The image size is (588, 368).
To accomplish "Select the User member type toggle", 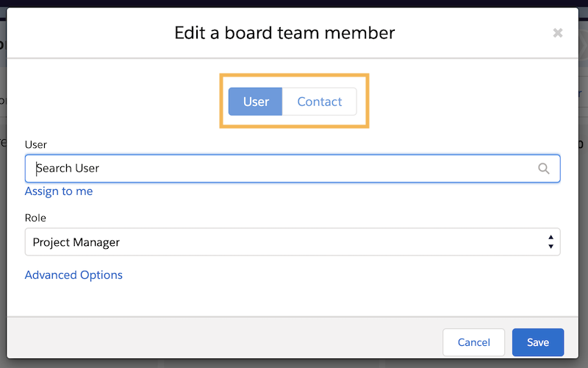I will coord(255,102).
